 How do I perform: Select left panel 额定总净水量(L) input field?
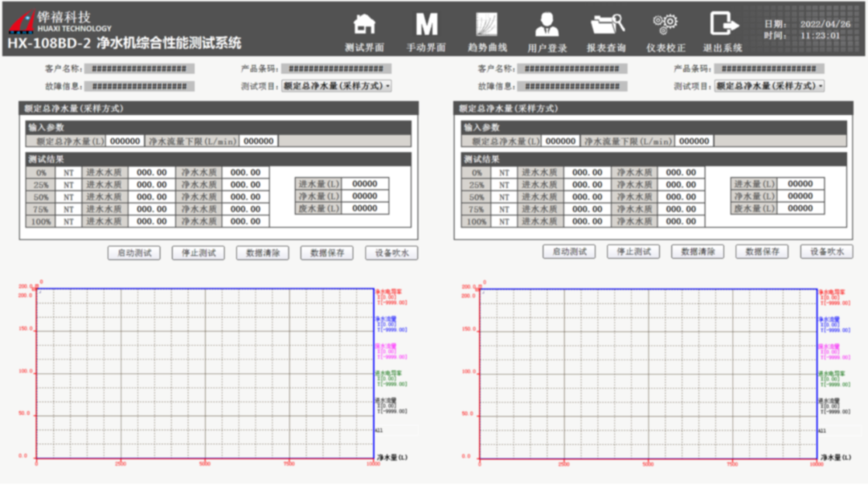coord(125,141)
